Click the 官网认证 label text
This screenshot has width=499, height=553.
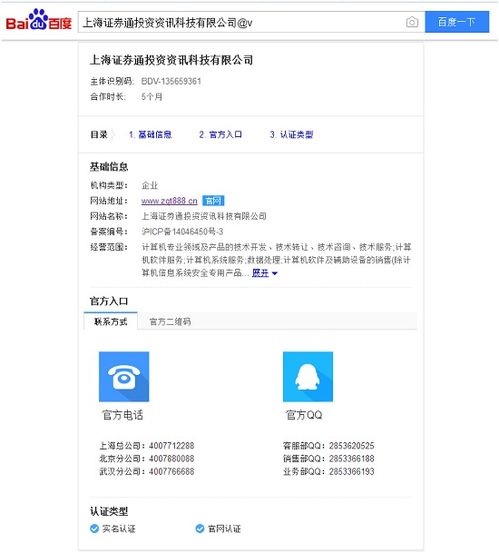click(x=224, y=528)
